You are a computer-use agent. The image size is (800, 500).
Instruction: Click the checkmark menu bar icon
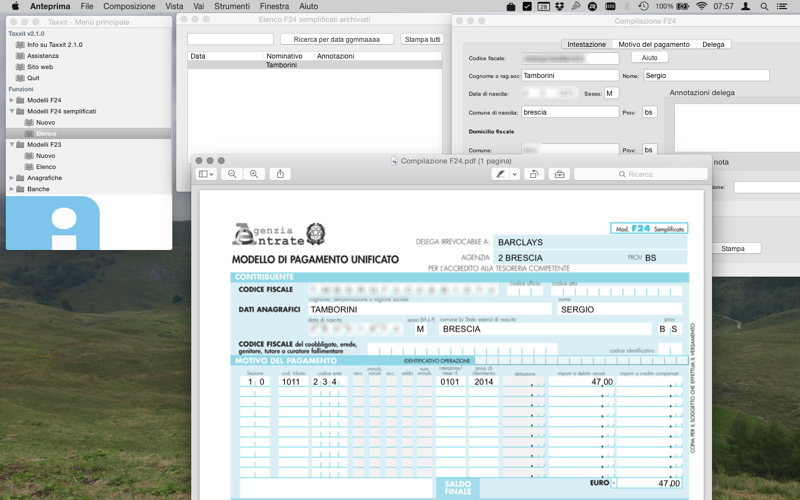click(x=527, y=6)
